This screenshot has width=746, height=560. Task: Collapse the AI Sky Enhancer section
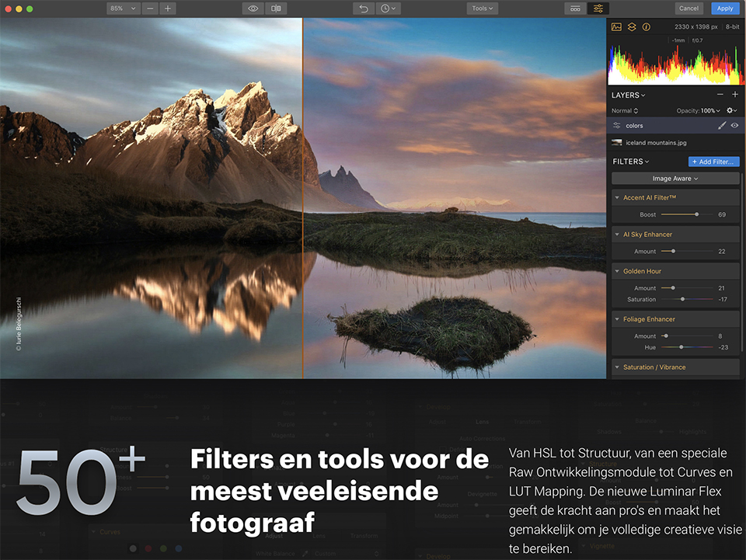pyautogui.click(x=617, y=235)
